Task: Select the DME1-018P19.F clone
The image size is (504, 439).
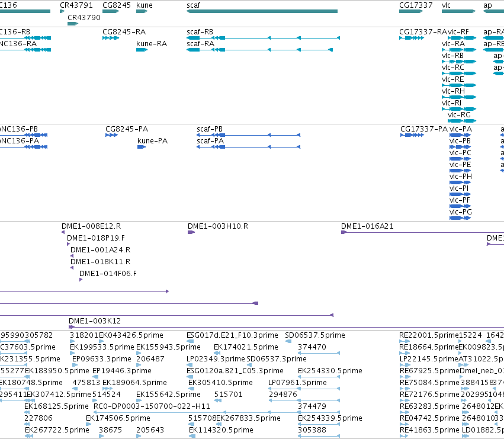Action: (x=69, y=244)
